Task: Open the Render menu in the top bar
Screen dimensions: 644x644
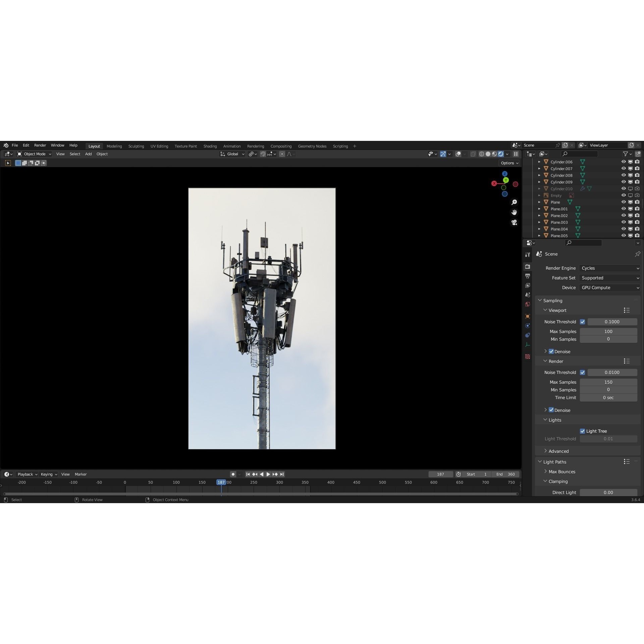Action: (x=40, y=145)
